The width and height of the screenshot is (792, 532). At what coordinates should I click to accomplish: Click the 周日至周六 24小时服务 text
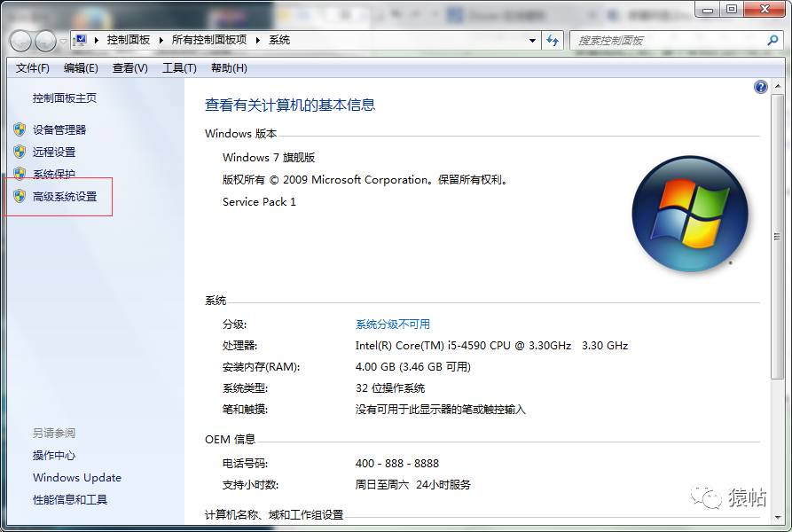412,484
